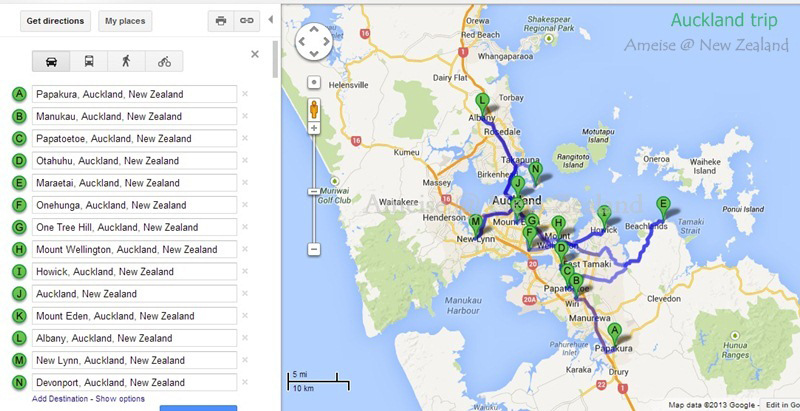Open My places

pos(125,21)
